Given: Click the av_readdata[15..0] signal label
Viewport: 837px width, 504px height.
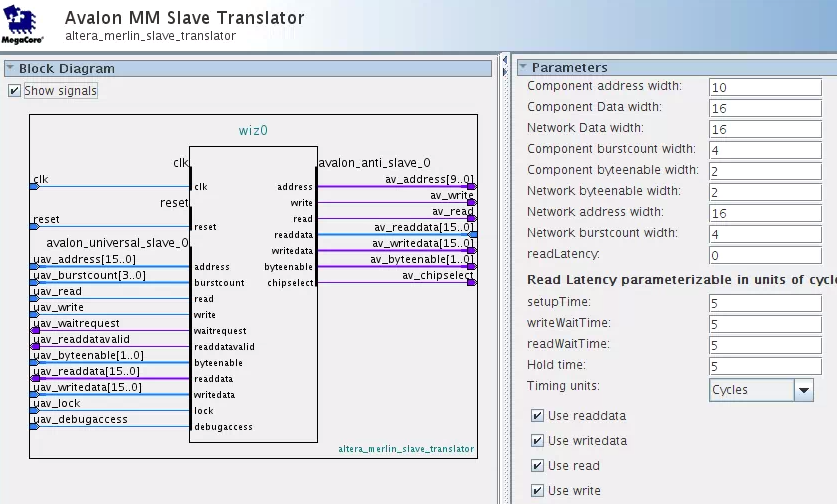Looking at the screenshot, I should coord(424,227).
